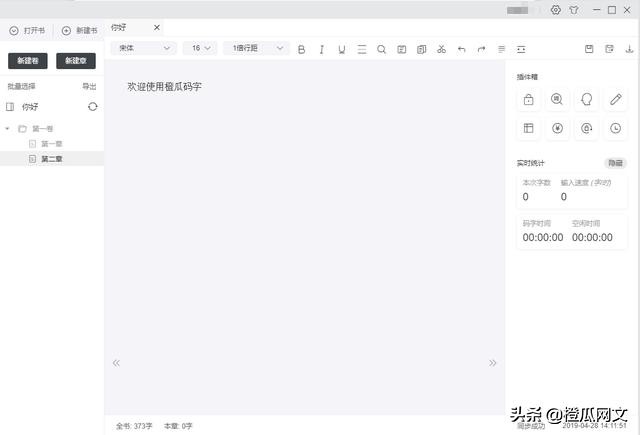Open the head profile plugin
Screen dimensions: 640x435
[587, 99]
